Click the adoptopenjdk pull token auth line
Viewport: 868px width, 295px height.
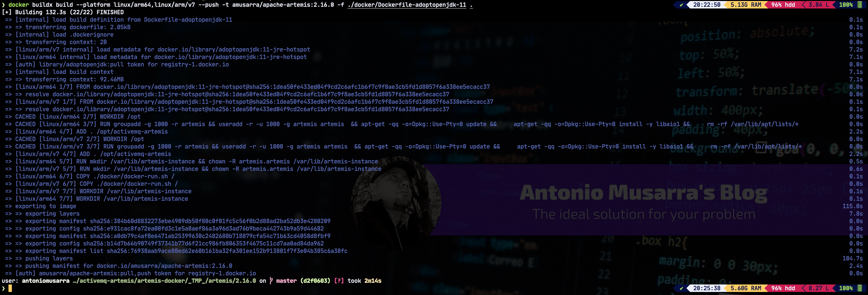pyautogui.click(x=117, y=64)
